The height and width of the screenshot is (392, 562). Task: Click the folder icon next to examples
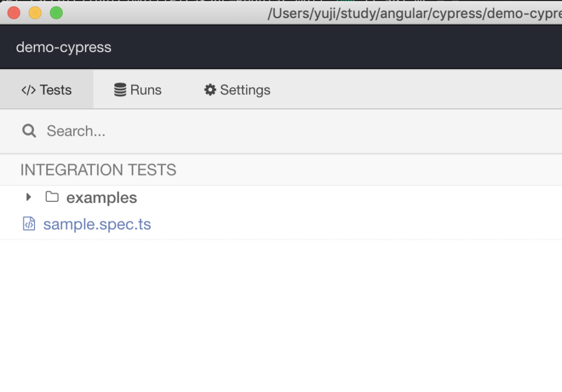pos(52,197)
